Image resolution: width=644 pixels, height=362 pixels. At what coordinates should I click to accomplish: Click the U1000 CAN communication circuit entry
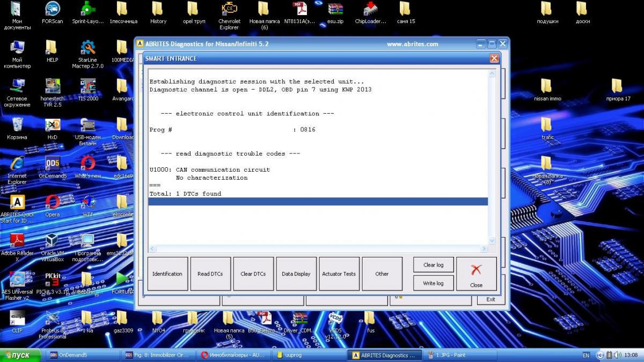tap(210, 169)
